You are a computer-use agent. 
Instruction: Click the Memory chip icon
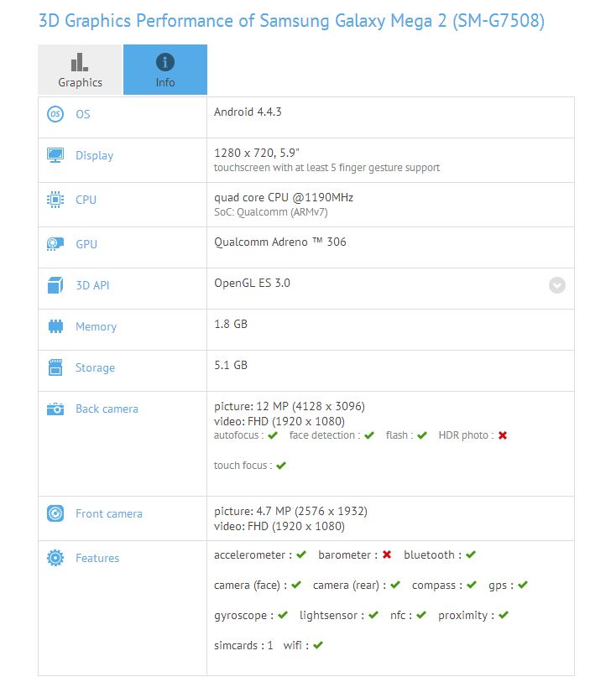click(55, 326)
